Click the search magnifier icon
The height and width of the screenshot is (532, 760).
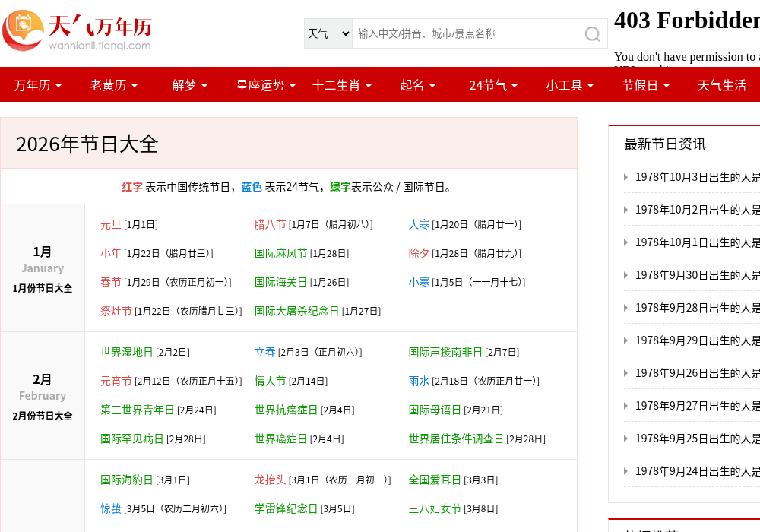coord(592,34)
